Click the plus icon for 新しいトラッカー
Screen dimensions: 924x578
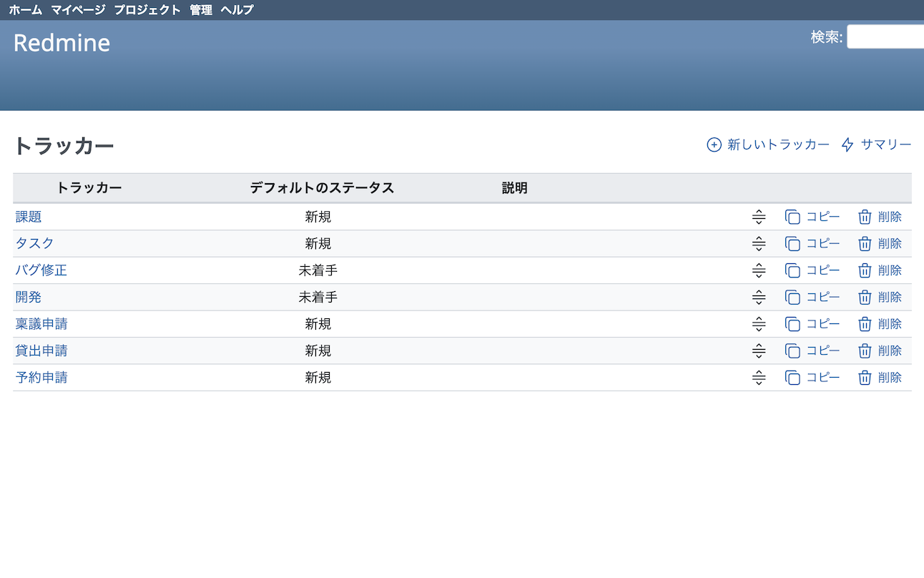coord(714,145)
